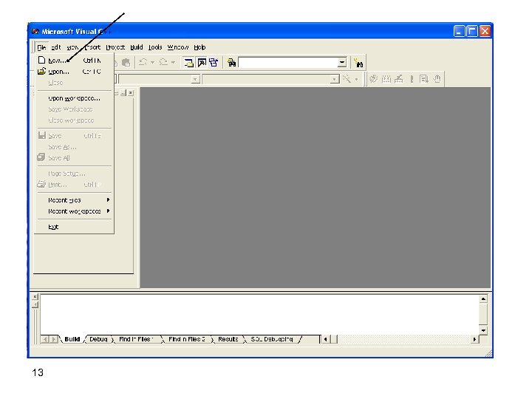Click the workspace pane dock button
Viewport: 532px width, 399px height.
tap(123, 93)
